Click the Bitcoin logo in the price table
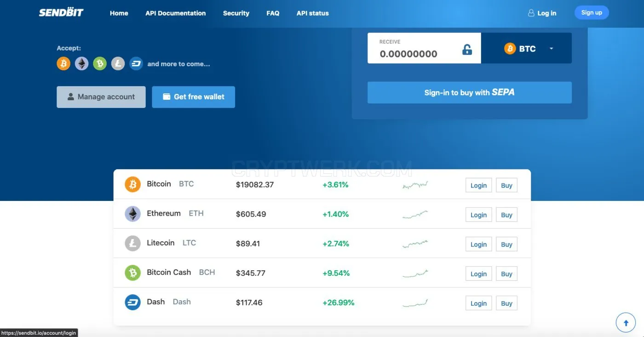644x337 pixels. 132,184
